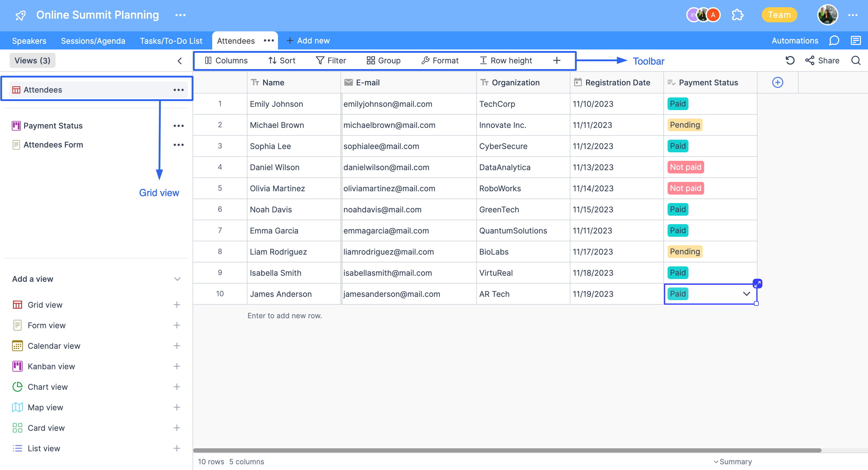This screenshot has width=868, height=470.
Task: Click the Organization column header
Action: point(523,83)
